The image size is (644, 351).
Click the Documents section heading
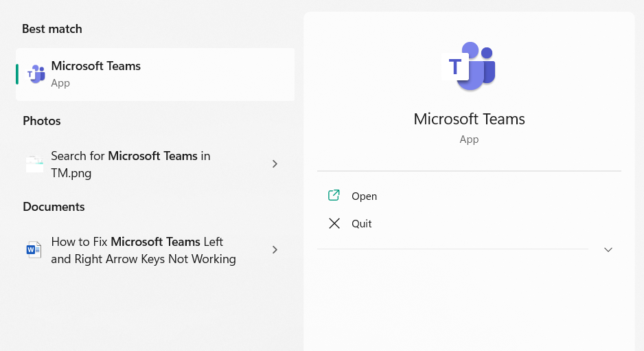54,207
